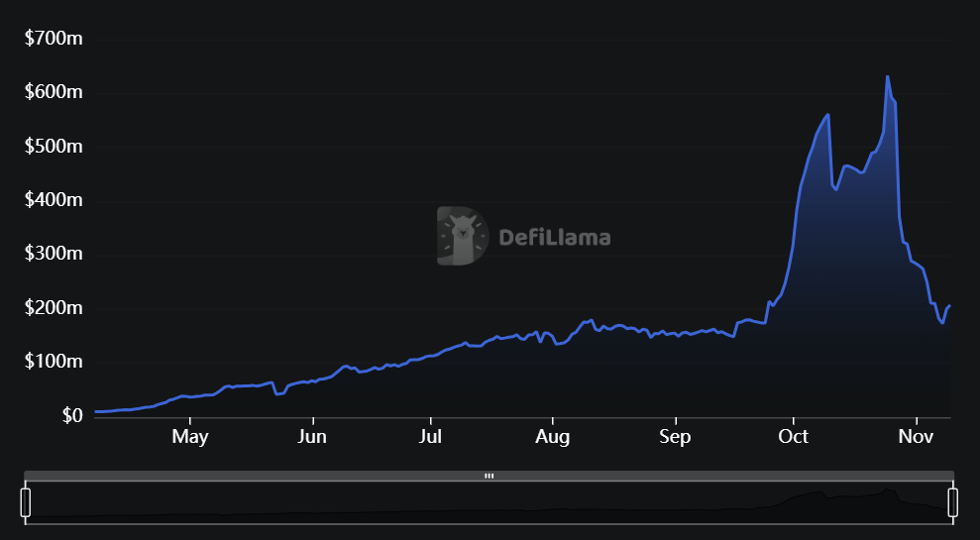The height and width of the screenshot is (540, 980).
Task: Click the DefiLlama watermark text
Action: click(x=554, y=238)
